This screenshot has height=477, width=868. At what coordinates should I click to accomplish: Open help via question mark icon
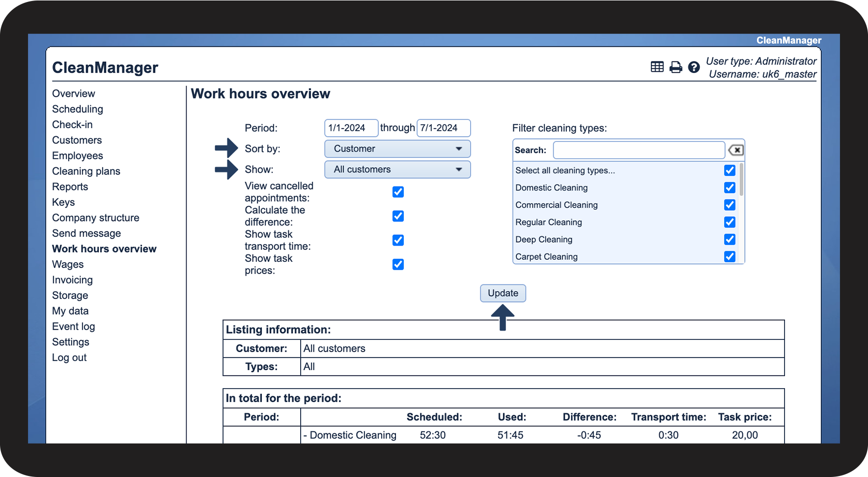click(x=694, y=67)
